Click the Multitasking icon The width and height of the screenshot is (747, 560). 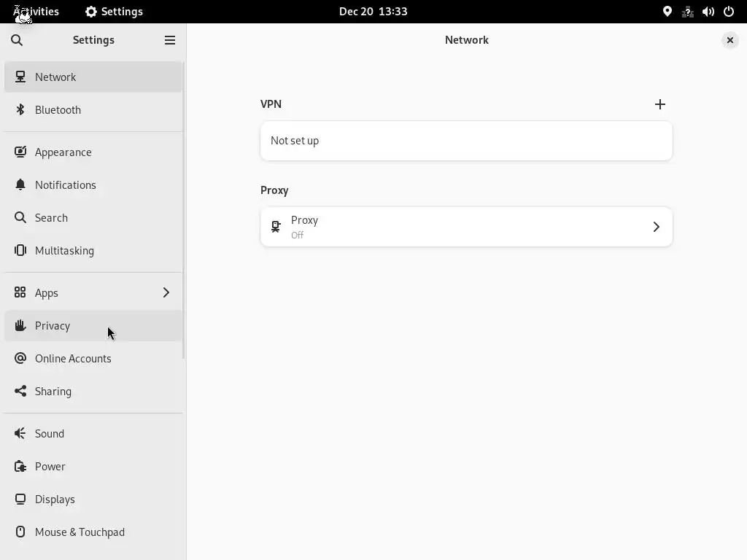point(20,251)
